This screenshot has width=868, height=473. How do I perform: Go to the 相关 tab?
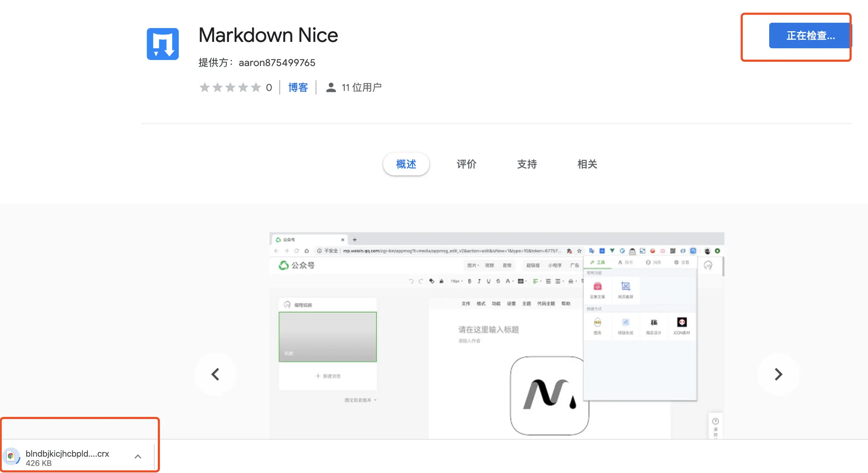click(x=587, y=164)
